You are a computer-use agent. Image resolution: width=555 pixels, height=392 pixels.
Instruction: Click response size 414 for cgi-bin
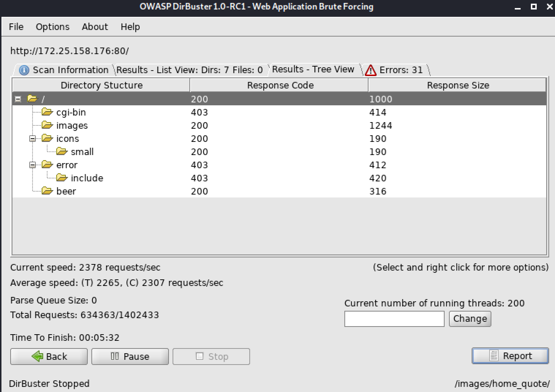(x=378, y=112)
